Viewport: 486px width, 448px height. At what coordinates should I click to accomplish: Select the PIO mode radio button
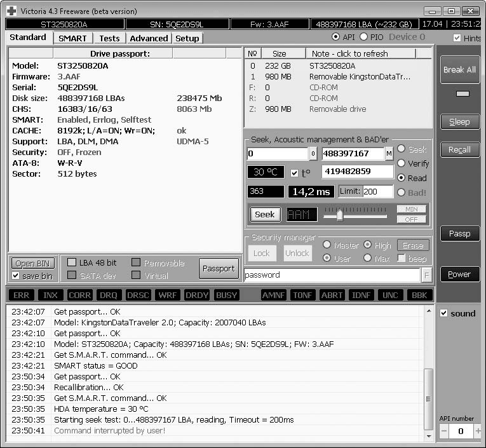(364, 37)
